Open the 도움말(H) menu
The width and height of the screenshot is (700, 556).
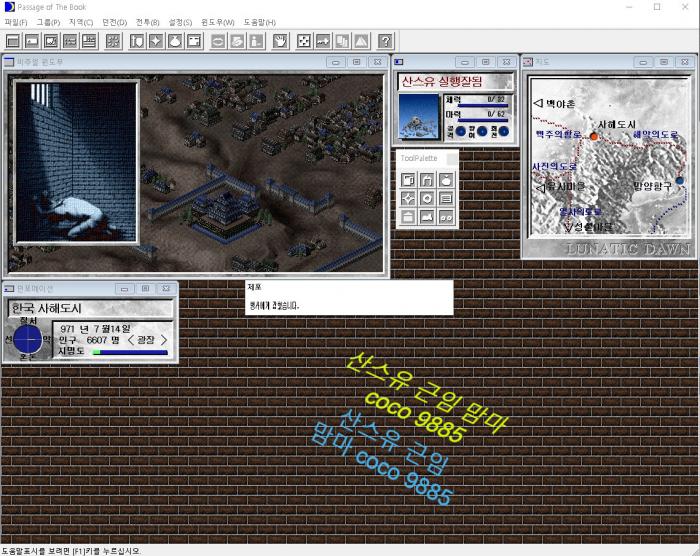pos(259,22)
